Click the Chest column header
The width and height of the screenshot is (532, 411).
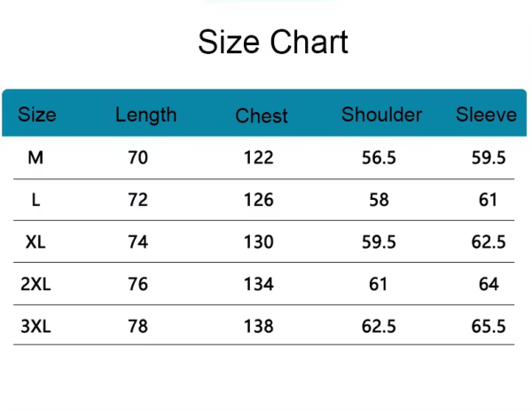(x=262, y=115)
